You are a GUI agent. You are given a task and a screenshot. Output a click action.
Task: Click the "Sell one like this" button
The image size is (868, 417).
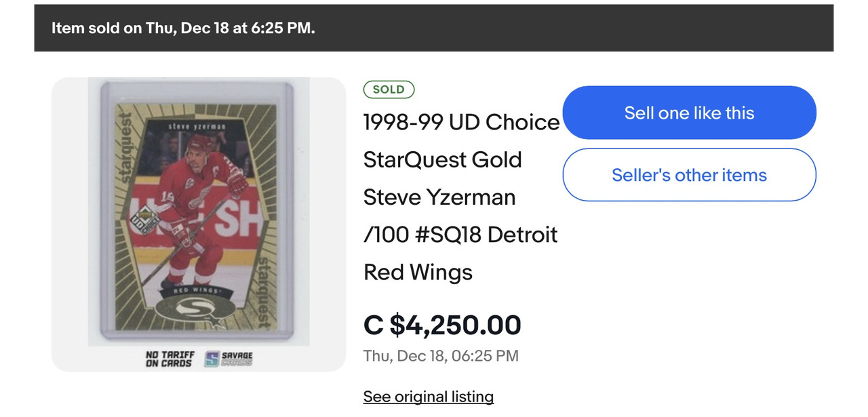pyautogui.click(x=689, y=113)
